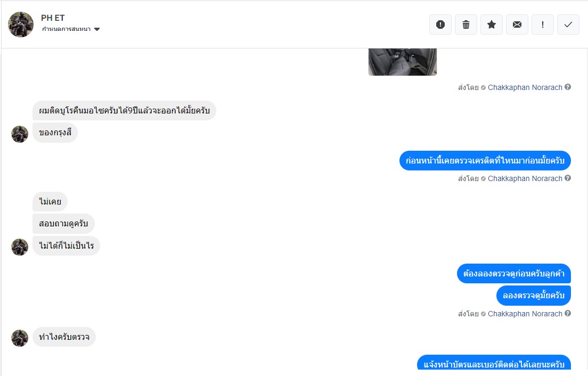The image size is (588, 376).
Task: Mark conversation unread with the envelope icon
Action: pyautogui.click(x=517, y=24)
